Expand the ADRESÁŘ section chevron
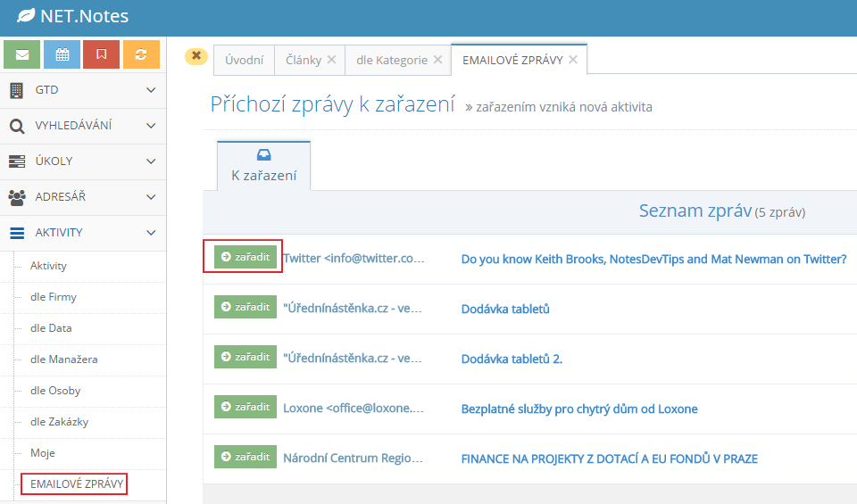The image size is (857, 504). pyautogui.click(x=151, y=196)
